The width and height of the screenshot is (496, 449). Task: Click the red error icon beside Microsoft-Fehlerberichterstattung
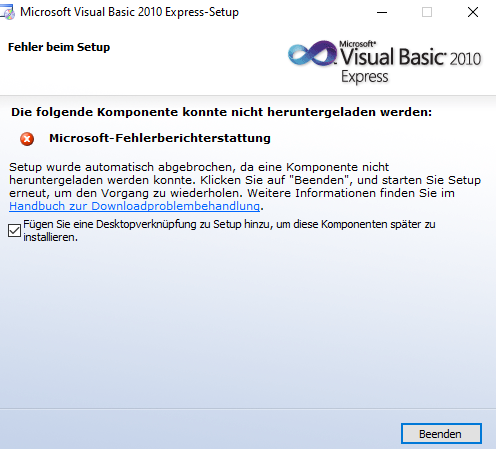click(x=27, y=139)
